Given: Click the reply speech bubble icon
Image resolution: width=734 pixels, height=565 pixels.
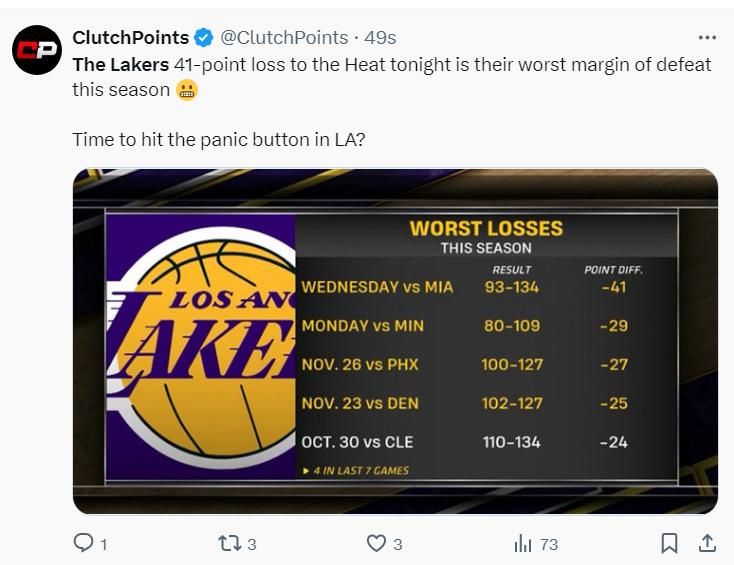Looking at the screenshot, I should pos(84,543).
